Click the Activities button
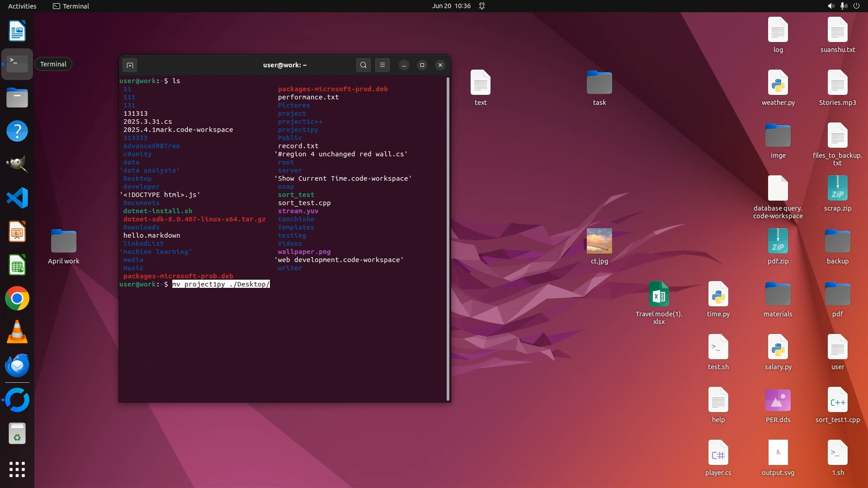The height and width of the screenshot is (488, 868). (22, 6)
